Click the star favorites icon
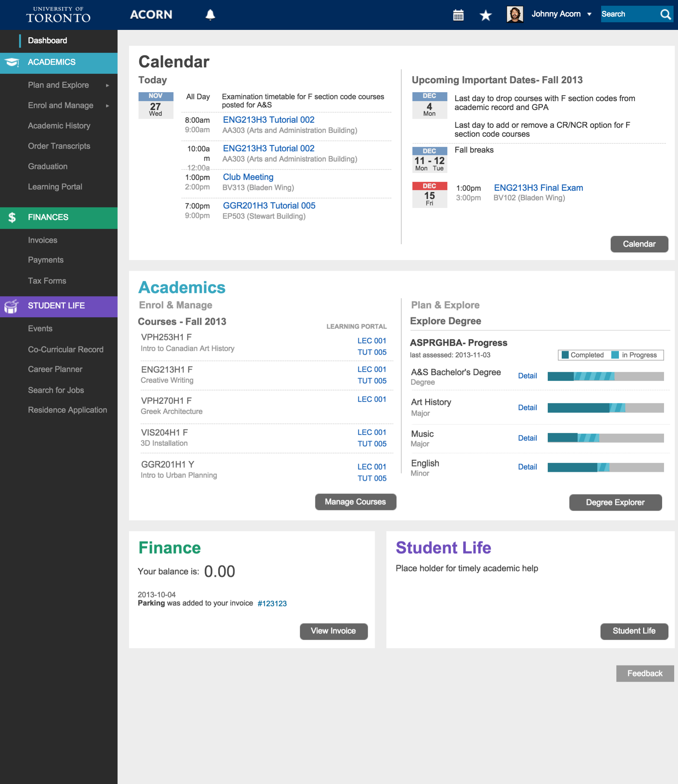This screenshot has height=784, width=678. pyautogui.click(x=486, y=15)
